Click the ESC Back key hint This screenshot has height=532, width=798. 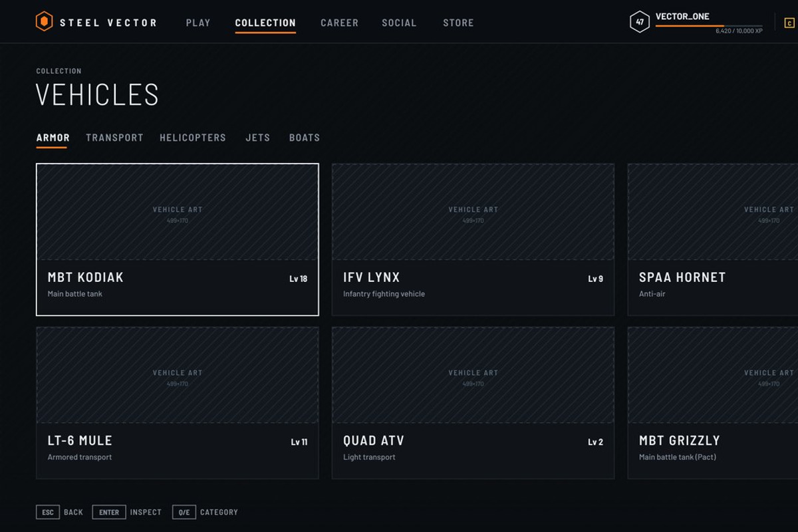[x=60, y=512]
